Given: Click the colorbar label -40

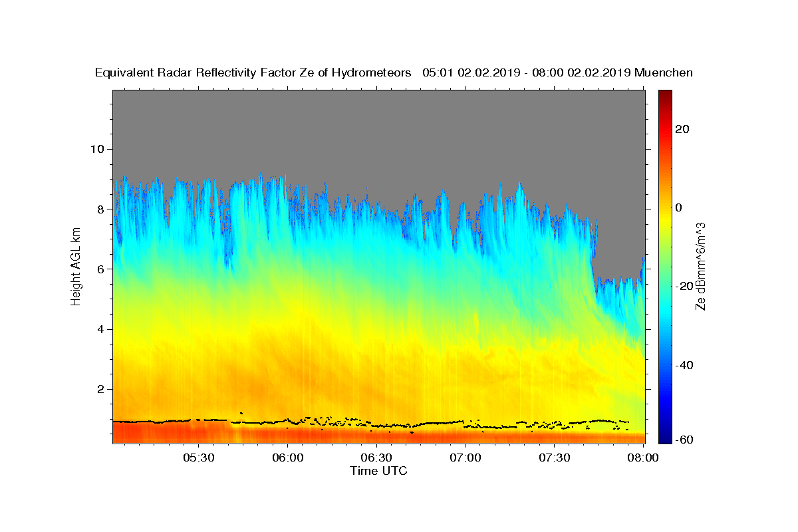Looking at the screenshot, I should [x=685, y=365].
